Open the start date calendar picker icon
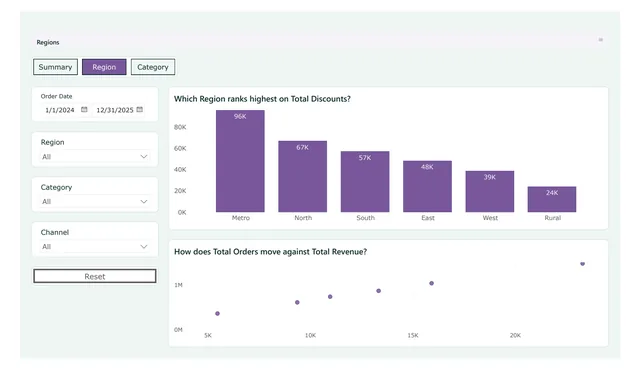The height and width of the screenshot is (370, 640). (x=84, y=109)
